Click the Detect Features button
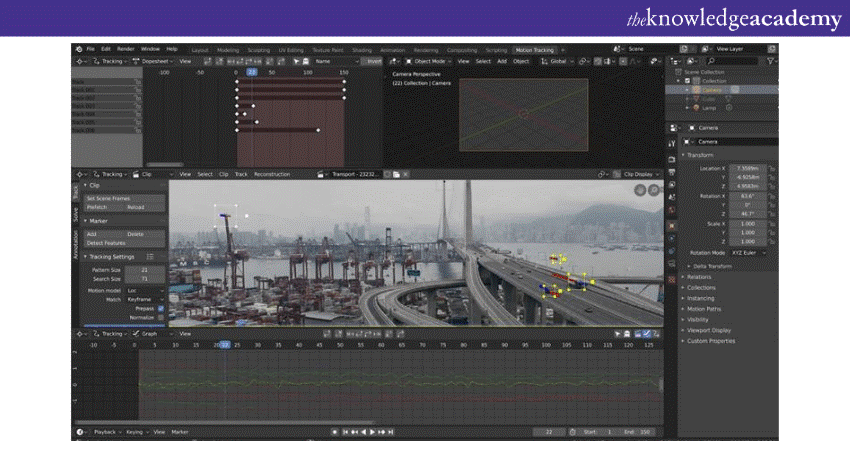Image resolution: width=850 pixels, height=450 pixels. [x=107, y=242]
